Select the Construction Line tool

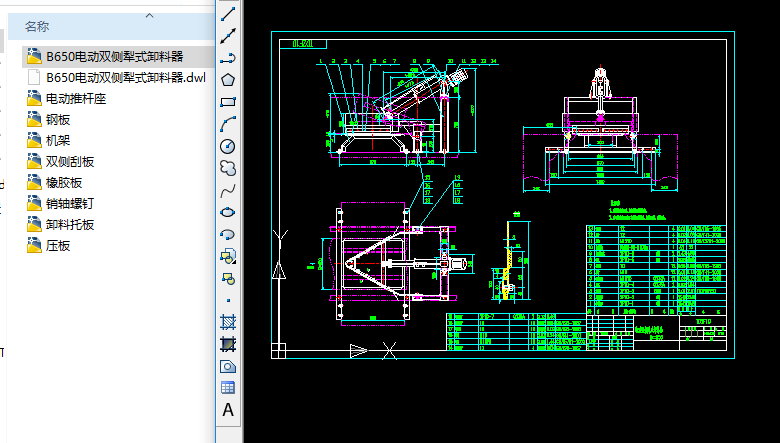pos(228,35)
